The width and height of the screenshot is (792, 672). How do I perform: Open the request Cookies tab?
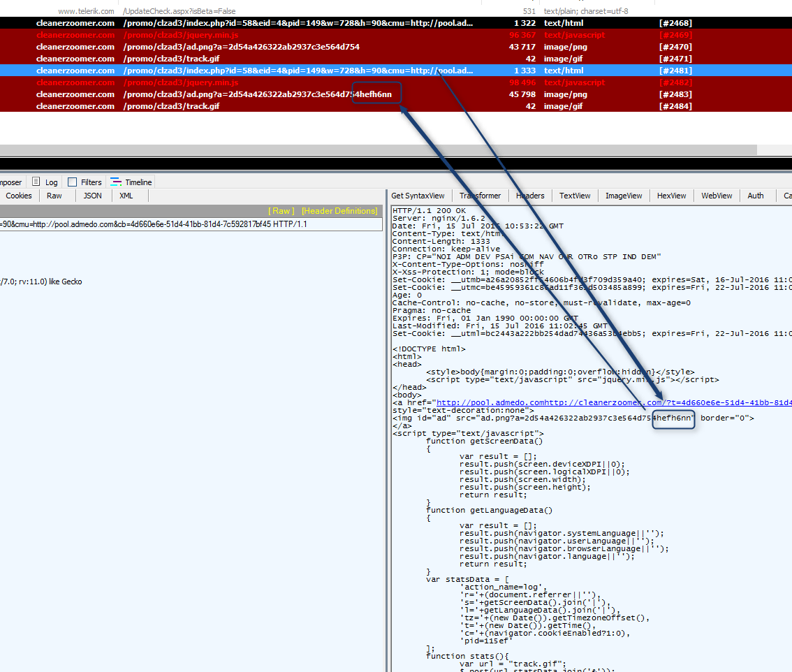pos(19,196)
